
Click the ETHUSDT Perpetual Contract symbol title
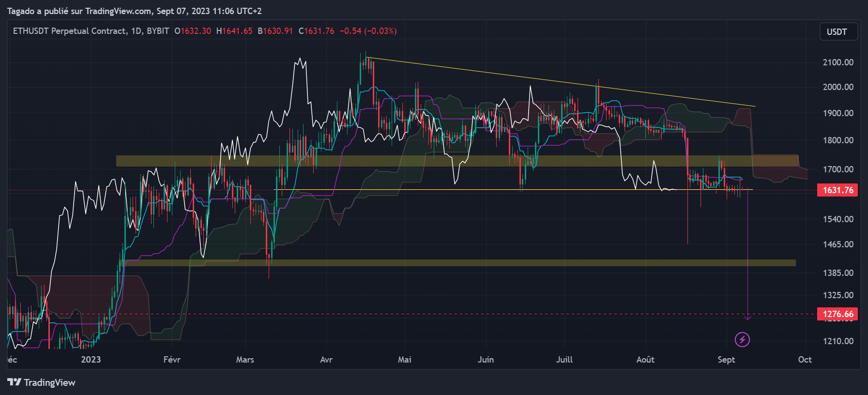[x=91, y=31]
